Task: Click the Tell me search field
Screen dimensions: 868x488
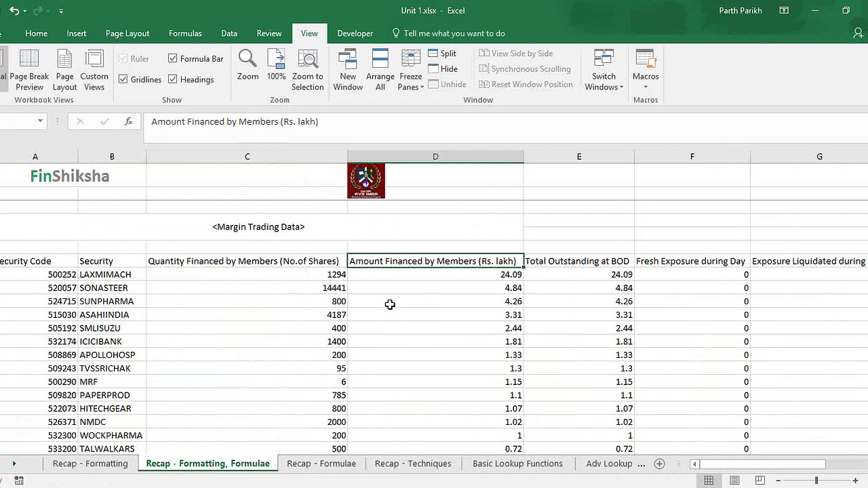Action: pos(454,33)
